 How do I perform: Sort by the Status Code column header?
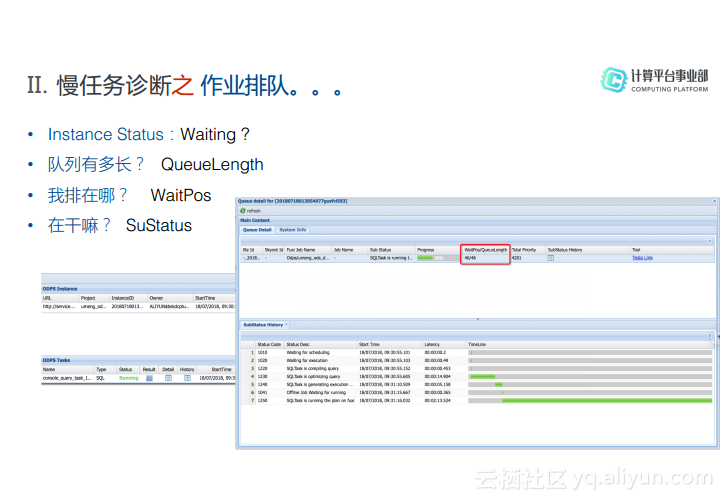point(270,344)
